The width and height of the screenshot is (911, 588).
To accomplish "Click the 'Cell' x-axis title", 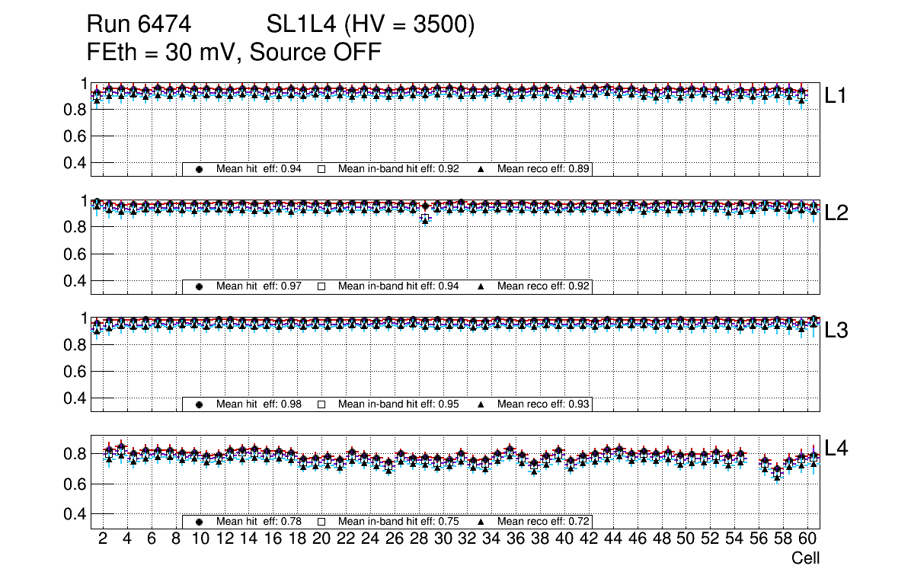I will (805, 558).
